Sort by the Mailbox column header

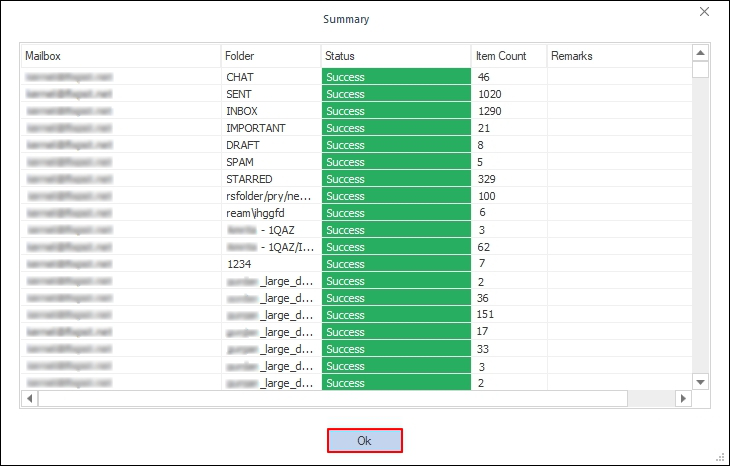pos(121,56)
